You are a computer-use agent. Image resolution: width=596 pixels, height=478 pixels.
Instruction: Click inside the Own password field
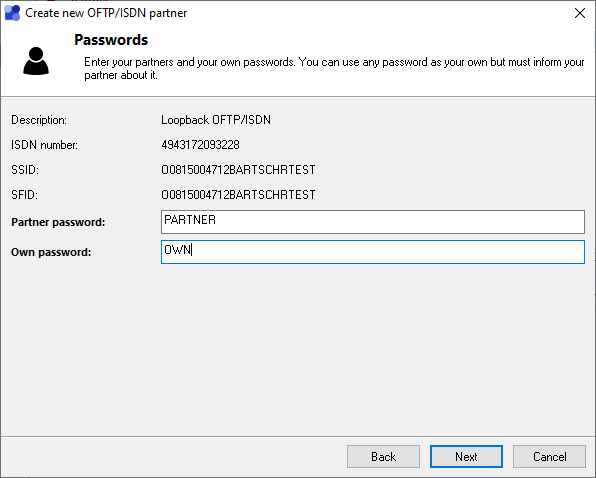point(372,252)
